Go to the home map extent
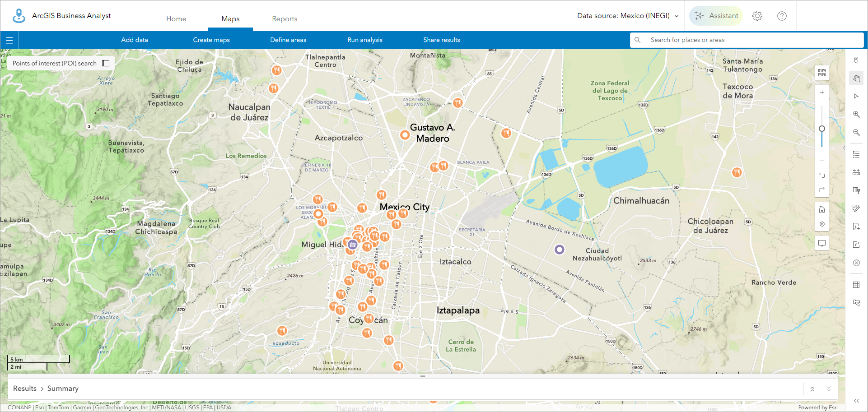 coord(822,209)
